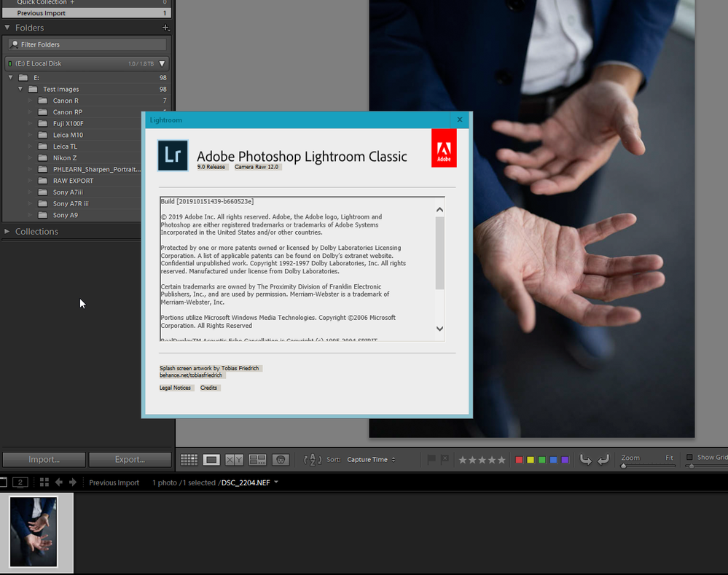Collapse the Folders panel

point(7,28)
